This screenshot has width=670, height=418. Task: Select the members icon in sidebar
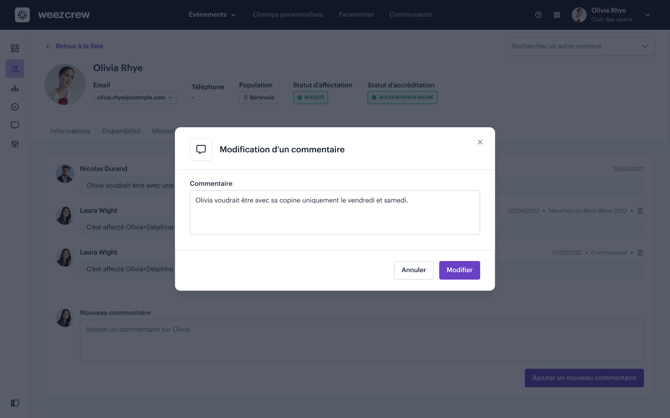click(15, 68)
